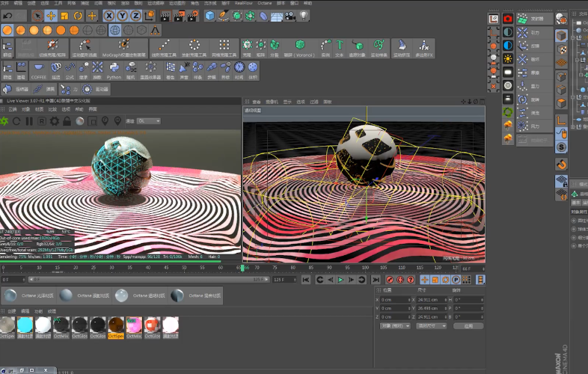Select the orange OctSpec material thumbnail
This screenshot has width=588, height=374.
click(115, 324)
